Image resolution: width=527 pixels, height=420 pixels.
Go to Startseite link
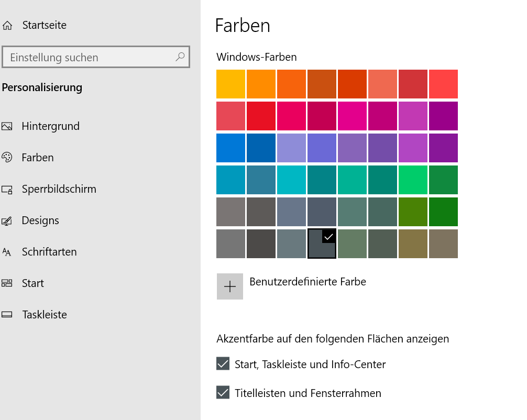point(44,25)
